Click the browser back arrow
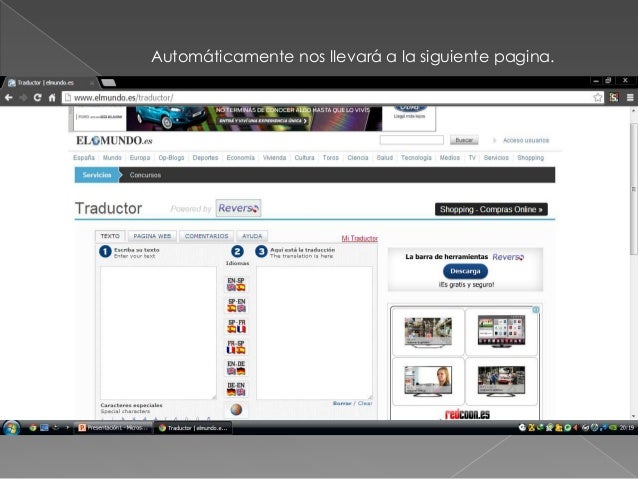The image size is (638, 479). tap(9, 98)
